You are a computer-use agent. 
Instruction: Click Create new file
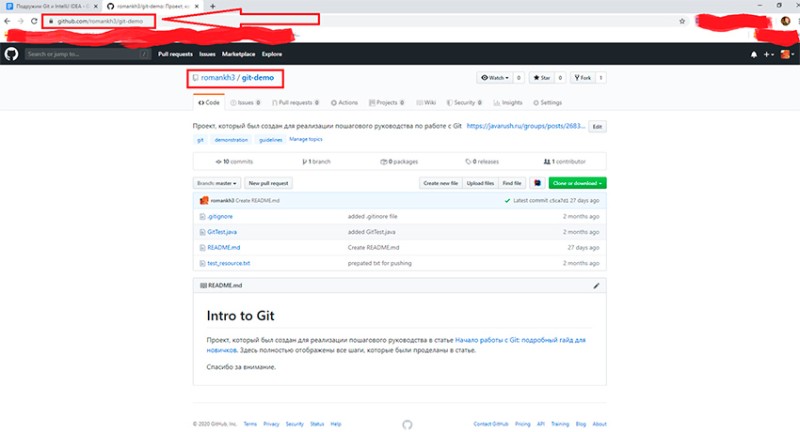click(440, 183)
